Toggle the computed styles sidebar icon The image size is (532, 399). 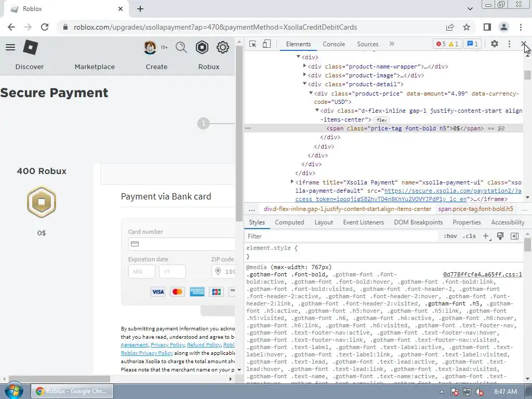514,236
